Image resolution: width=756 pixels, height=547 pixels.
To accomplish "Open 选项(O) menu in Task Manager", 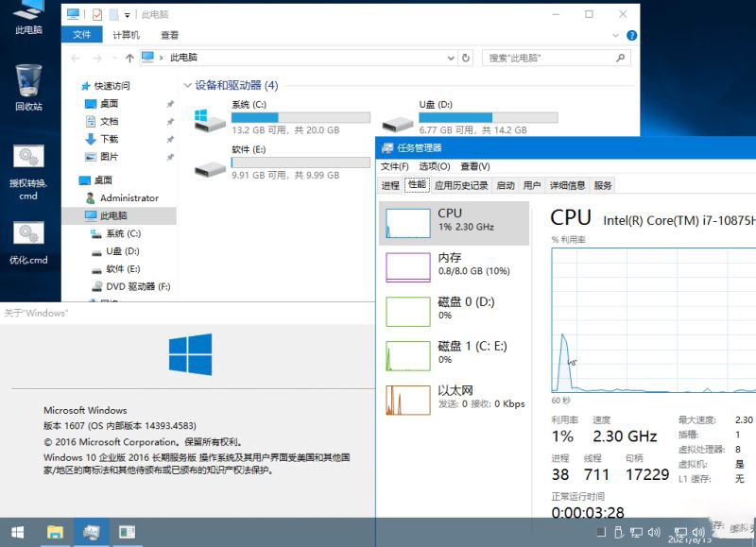I will [x=435, y=166].
